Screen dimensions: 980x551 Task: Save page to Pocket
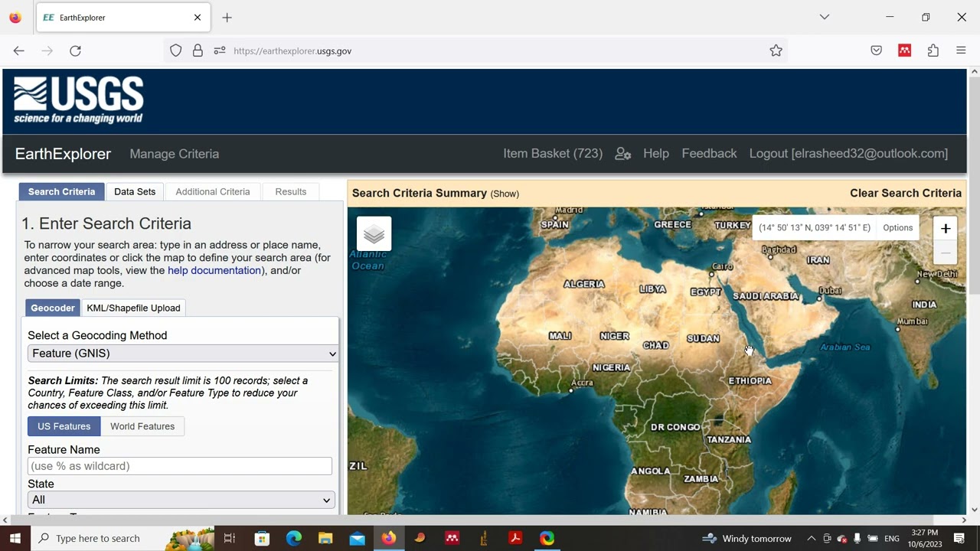877,51
